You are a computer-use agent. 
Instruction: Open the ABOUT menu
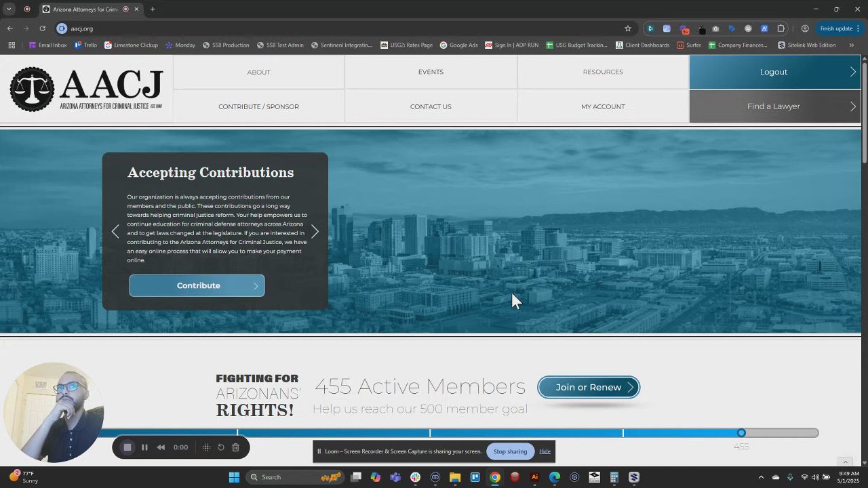[x=258, y=72]
